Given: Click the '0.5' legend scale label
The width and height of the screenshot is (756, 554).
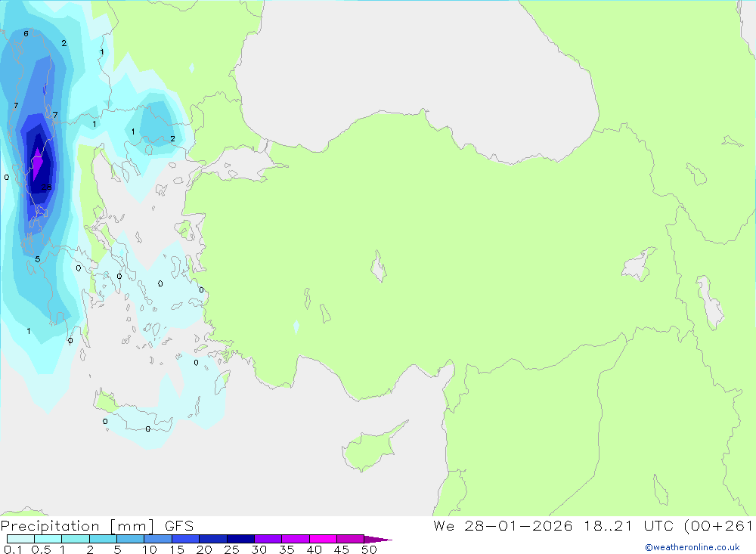Looking at the screenshot, I should pos(41,549).
